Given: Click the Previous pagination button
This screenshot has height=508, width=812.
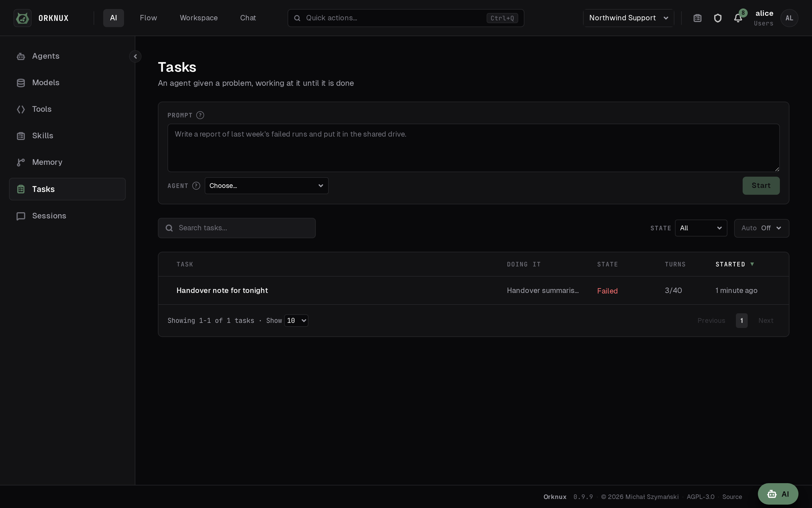Looking at the screenshot, I should tap(711, 321).
